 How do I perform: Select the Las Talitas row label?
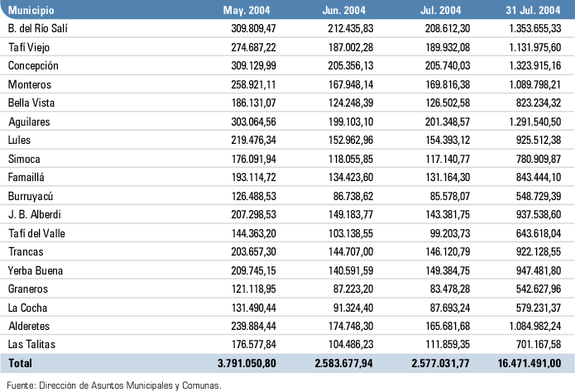pyautogui.click(x=29, y=343)
